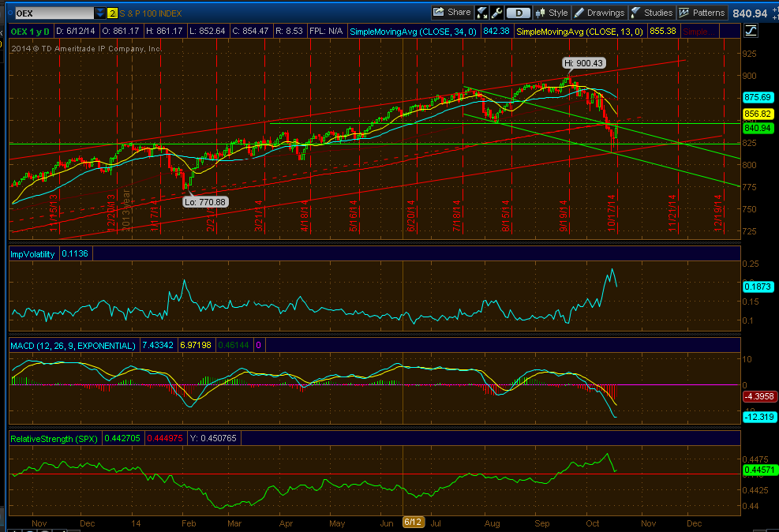Select SimpleMovingAvg (CLOSE, 34, 0) study label
Screen dimensions: 779x532
tap(413, 32)
